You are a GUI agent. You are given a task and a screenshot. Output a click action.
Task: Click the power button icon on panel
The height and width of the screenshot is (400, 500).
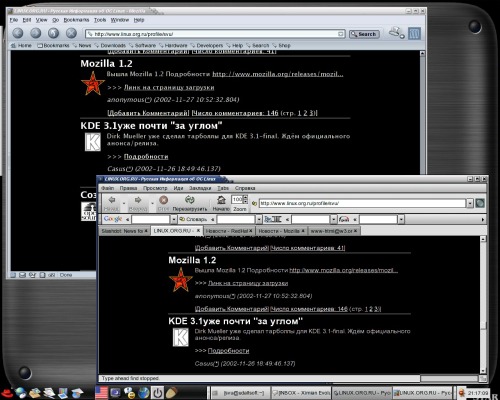coord(157,393)
